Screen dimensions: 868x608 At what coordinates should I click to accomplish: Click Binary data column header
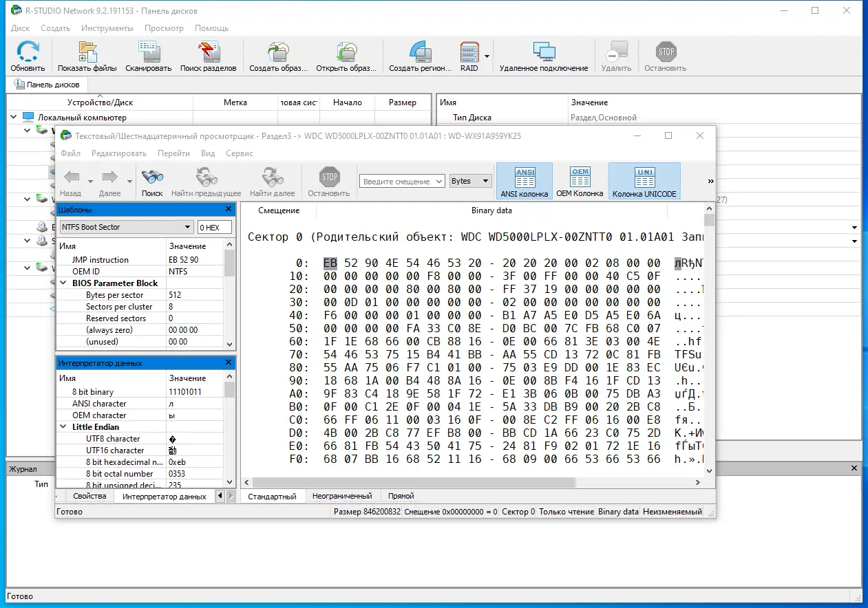pyautogui.click(x=491, y=210)
